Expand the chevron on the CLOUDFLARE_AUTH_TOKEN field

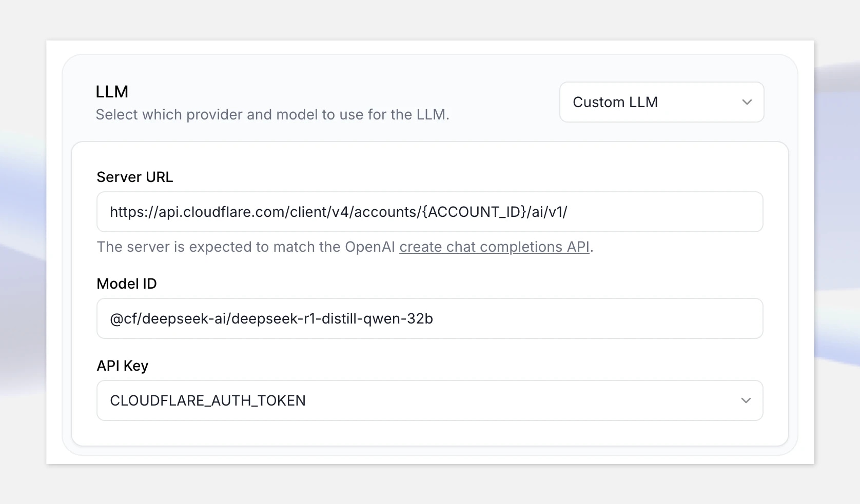pos(746,400)
